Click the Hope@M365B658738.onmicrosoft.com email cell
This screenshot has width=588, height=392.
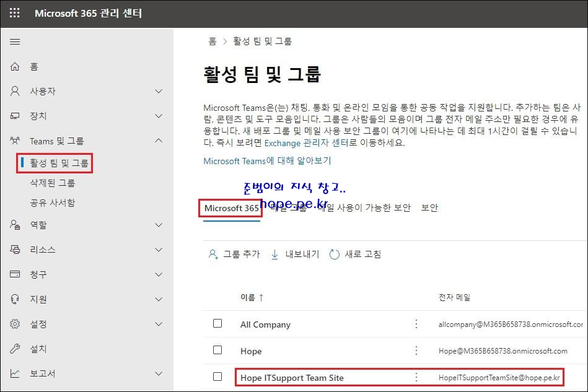click(503, 351)
